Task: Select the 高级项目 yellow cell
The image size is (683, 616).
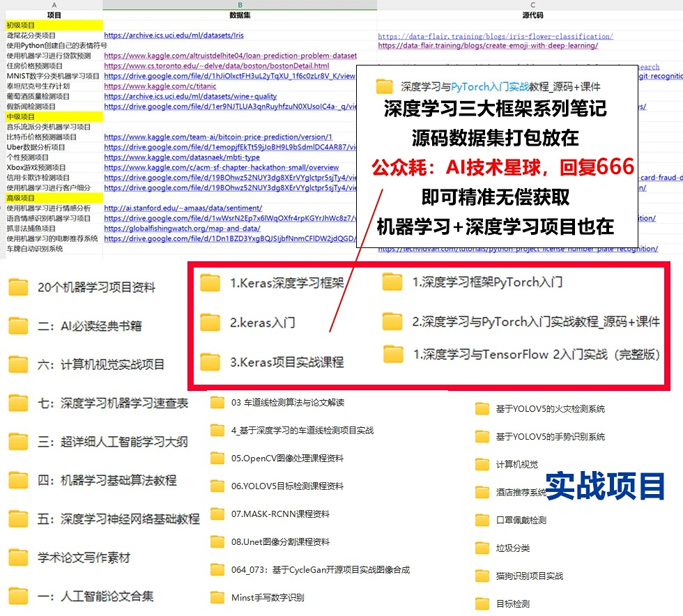Action: pos(54,198)
